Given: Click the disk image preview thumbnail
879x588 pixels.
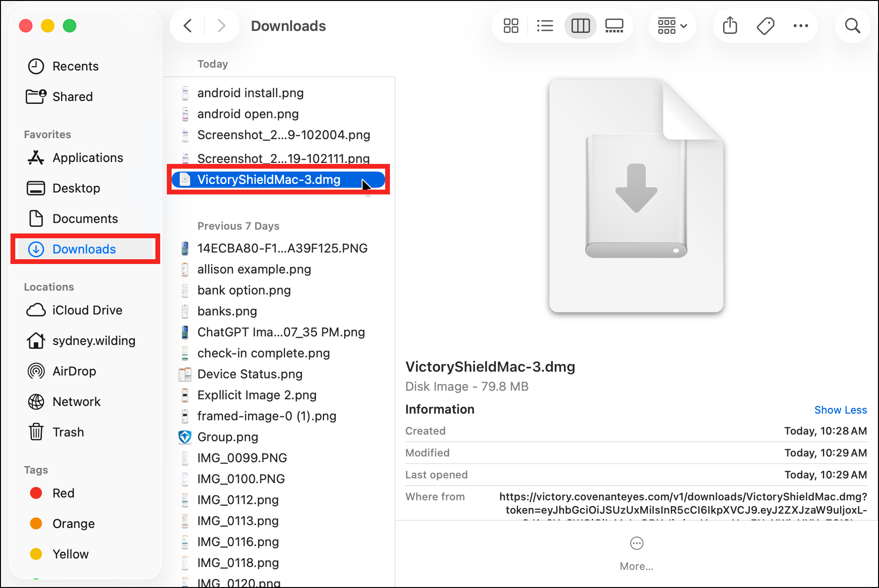Looking at the screenshot, I should [636, 196].
